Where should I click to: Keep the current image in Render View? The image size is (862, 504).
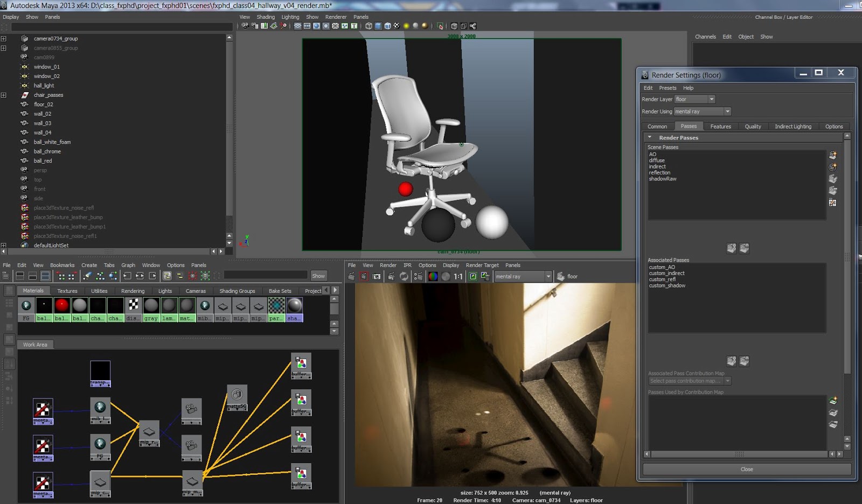point(472,276)
